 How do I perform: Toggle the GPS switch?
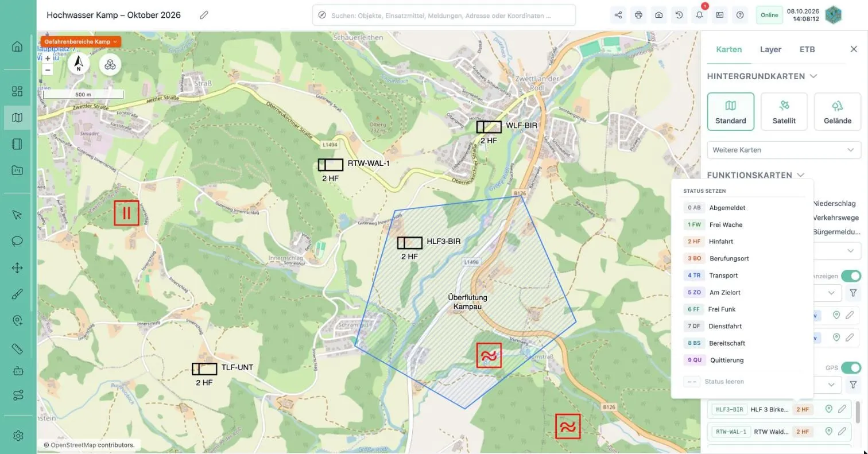click(851, 367)
